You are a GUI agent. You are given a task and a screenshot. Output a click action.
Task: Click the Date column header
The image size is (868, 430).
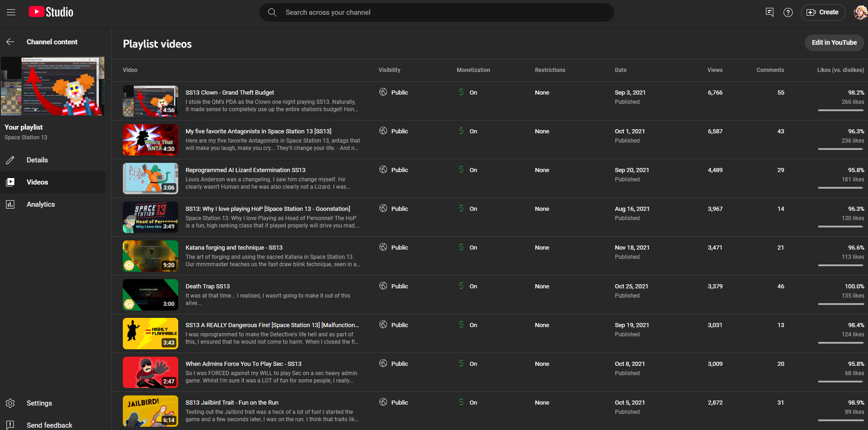(x=621, y=70)
